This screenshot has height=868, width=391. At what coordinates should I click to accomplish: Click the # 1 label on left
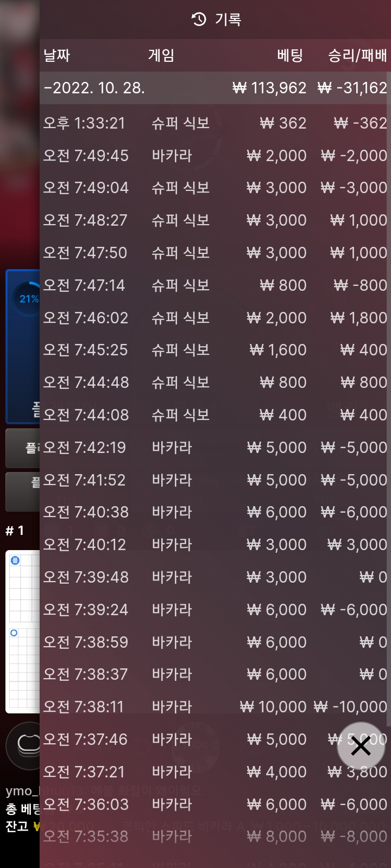tap(15, 531)
